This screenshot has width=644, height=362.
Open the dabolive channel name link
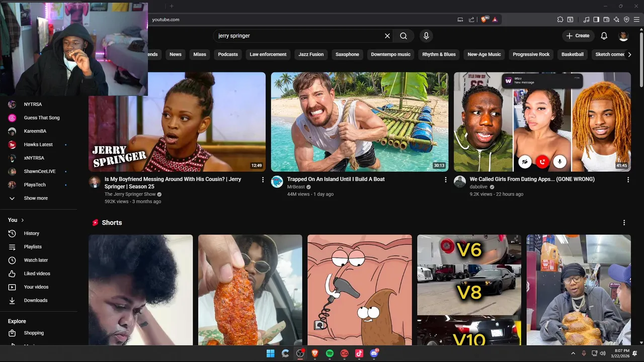coord(479,187)
